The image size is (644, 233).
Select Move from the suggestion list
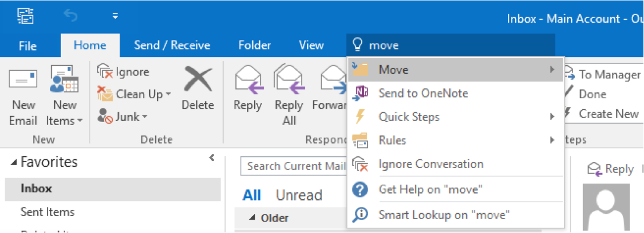coord(456,70)
